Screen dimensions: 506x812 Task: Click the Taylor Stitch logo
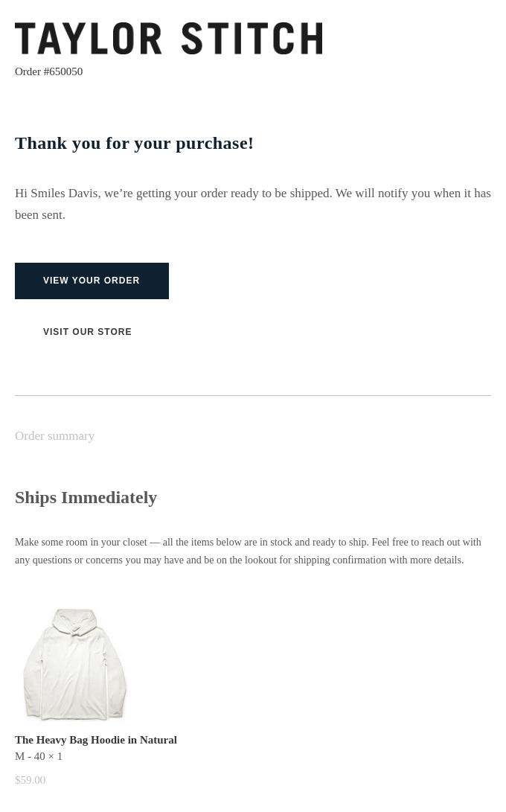pos(168,38)
